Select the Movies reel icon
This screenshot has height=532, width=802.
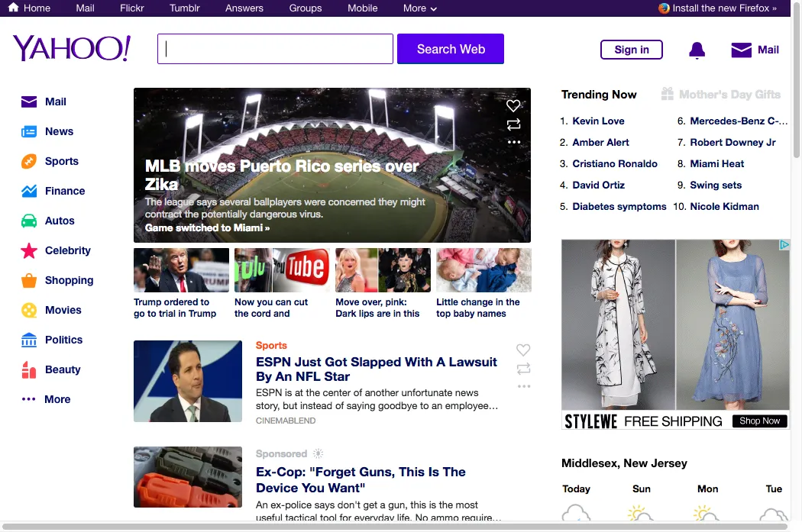point(29,310)
